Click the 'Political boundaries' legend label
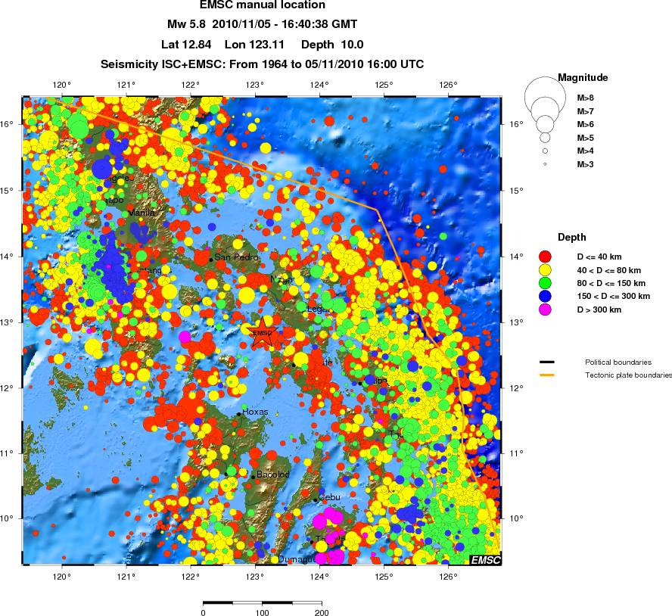 tap(618, 362)
